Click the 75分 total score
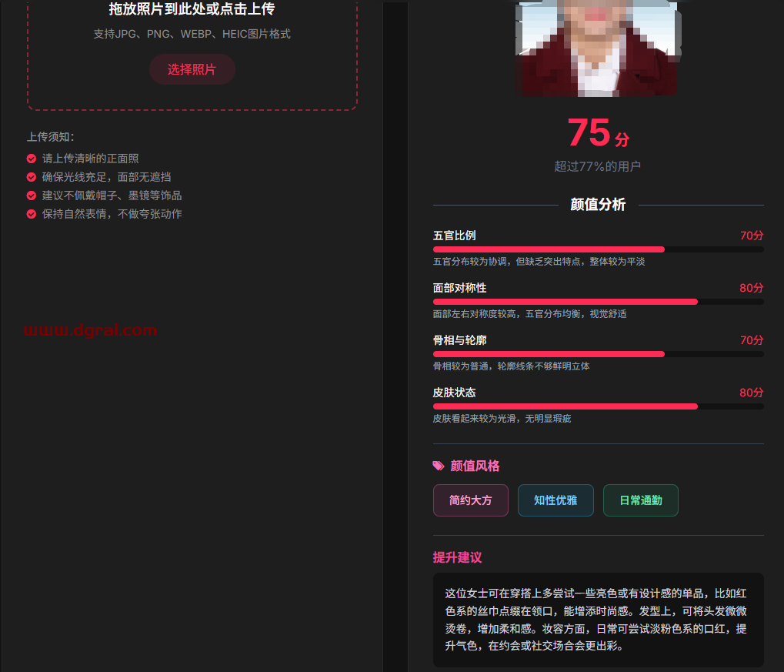The image size is (784, 672). [598, 132]
